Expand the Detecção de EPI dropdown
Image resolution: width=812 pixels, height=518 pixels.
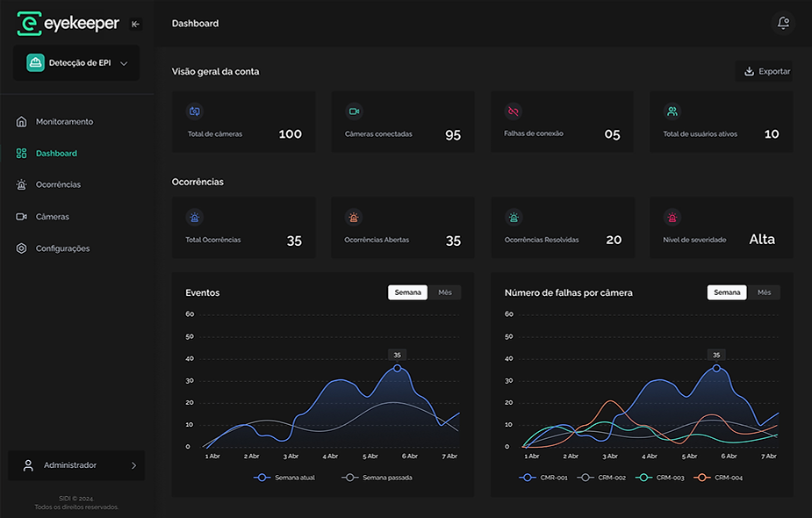[x=76, y=62]
